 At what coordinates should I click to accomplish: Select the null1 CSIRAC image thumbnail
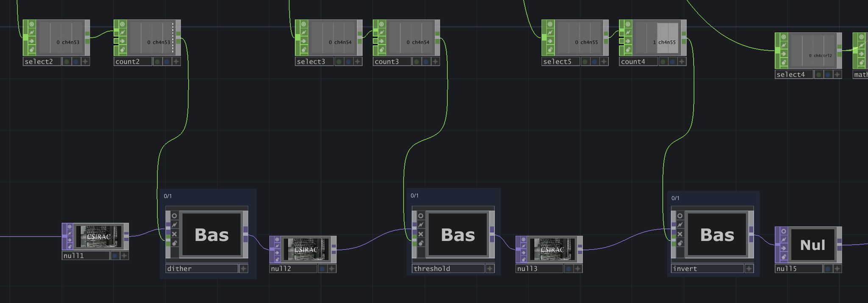pyautogui.click(x=99, y=237)
